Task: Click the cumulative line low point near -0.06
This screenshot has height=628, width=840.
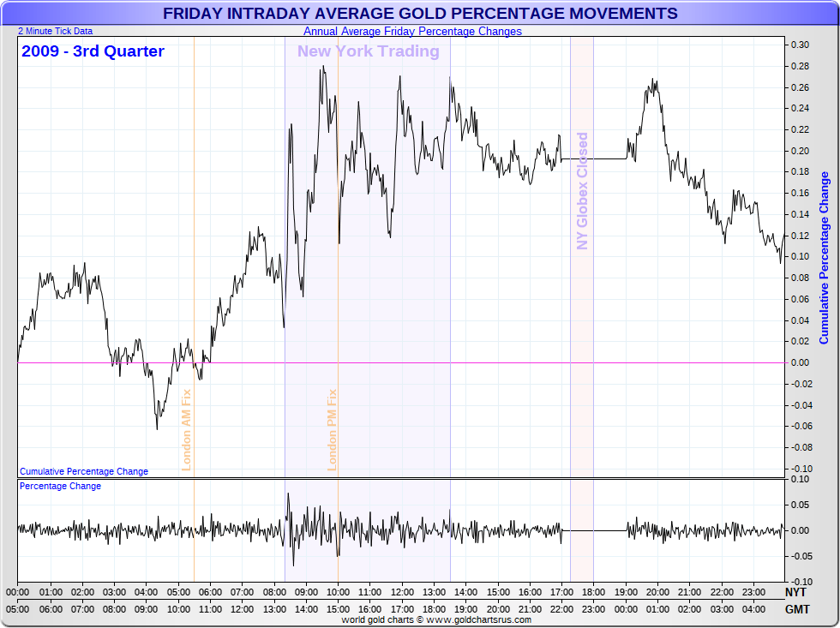Action: click(x=157, y=428)
